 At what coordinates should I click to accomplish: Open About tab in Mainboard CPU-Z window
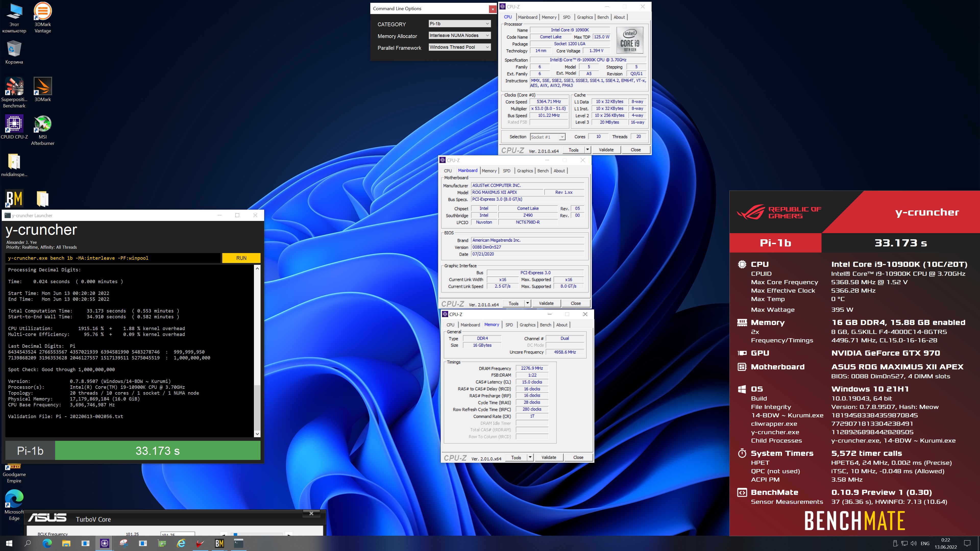pyautogui.click(x=559, y=171)
